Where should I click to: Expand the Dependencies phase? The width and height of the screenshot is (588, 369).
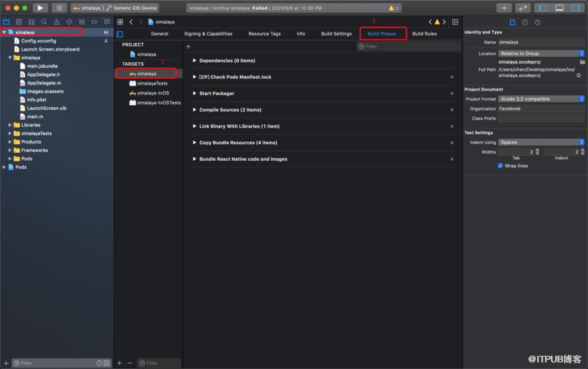click(x=194, y=60)
